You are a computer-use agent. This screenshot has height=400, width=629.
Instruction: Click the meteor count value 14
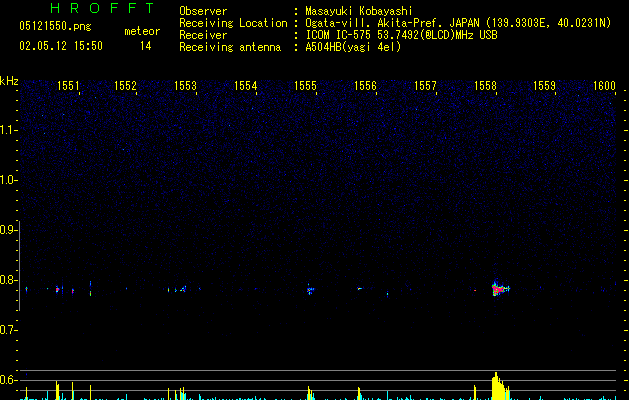click(146, 46)
